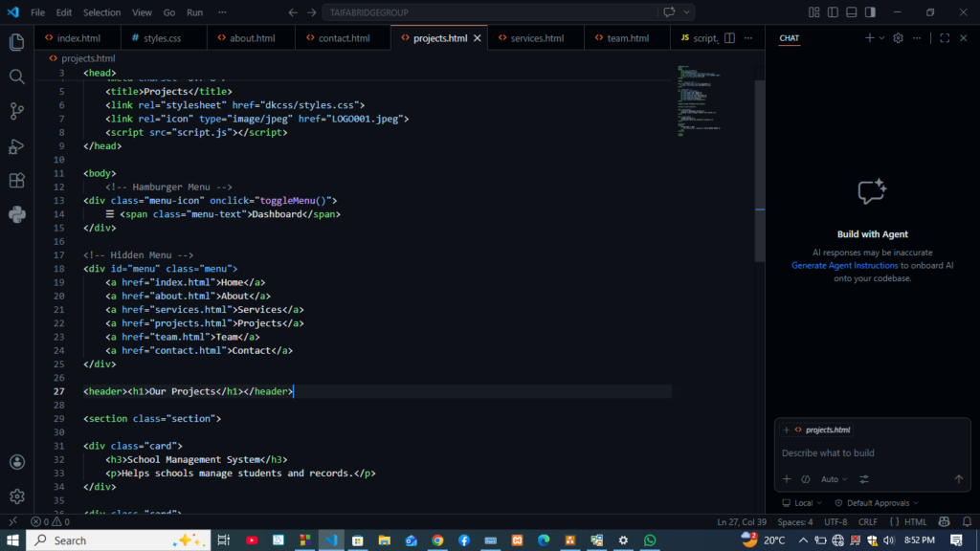
Task: Switch to the team.html tab
Action: pos(627,38)
